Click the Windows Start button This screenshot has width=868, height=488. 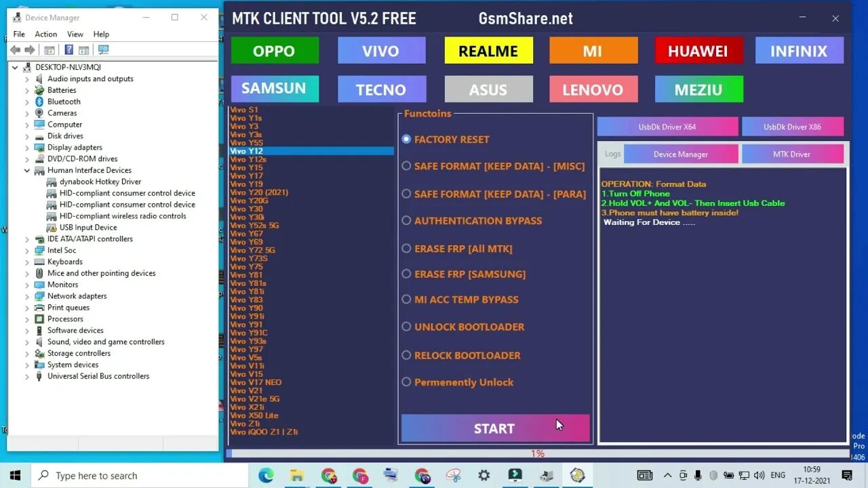click(x=15, y=476)
